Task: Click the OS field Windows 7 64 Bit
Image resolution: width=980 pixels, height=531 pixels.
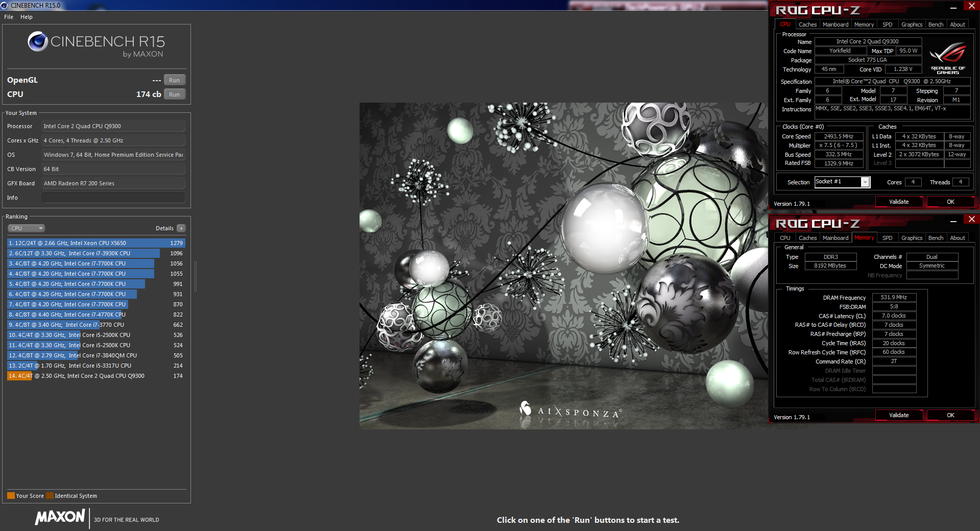Action: (x=113, y=155)
